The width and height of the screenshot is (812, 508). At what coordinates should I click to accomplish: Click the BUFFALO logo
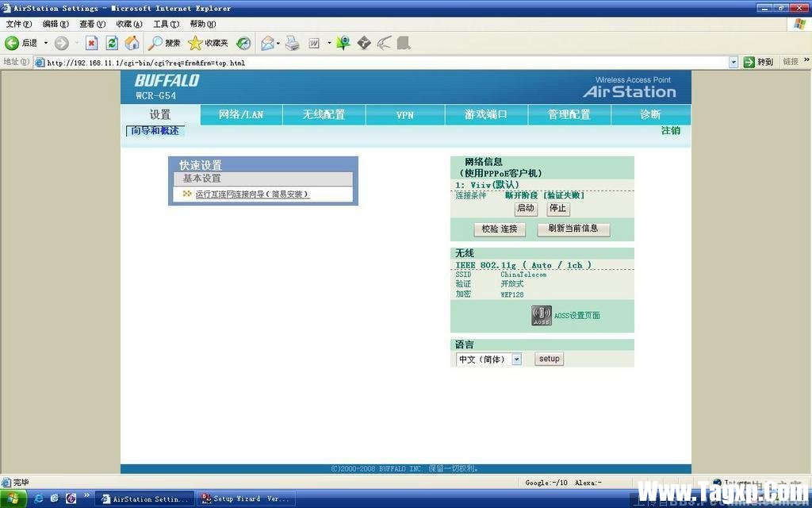tap(167, 81)
